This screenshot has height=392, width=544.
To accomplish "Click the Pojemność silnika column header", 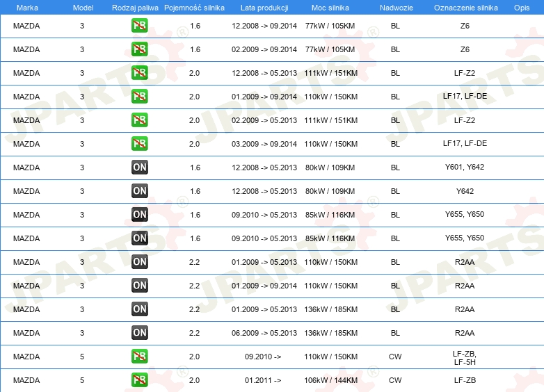I will coord(194,8).
